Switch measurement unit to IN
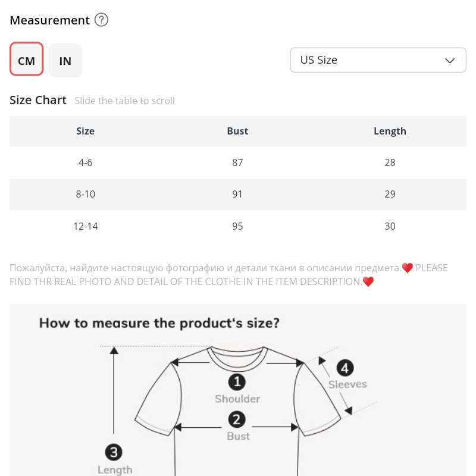The image size is (476, 476). (65, 60)
